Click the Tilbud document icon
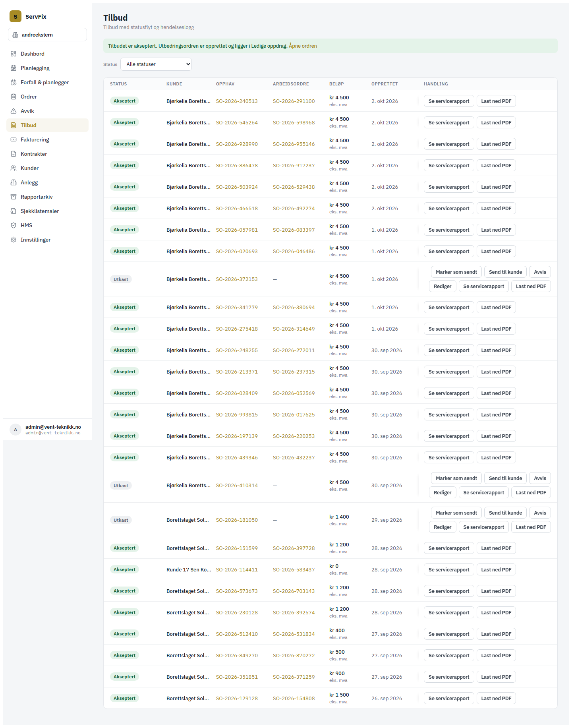The image size is (572, 728). (14, 125)
